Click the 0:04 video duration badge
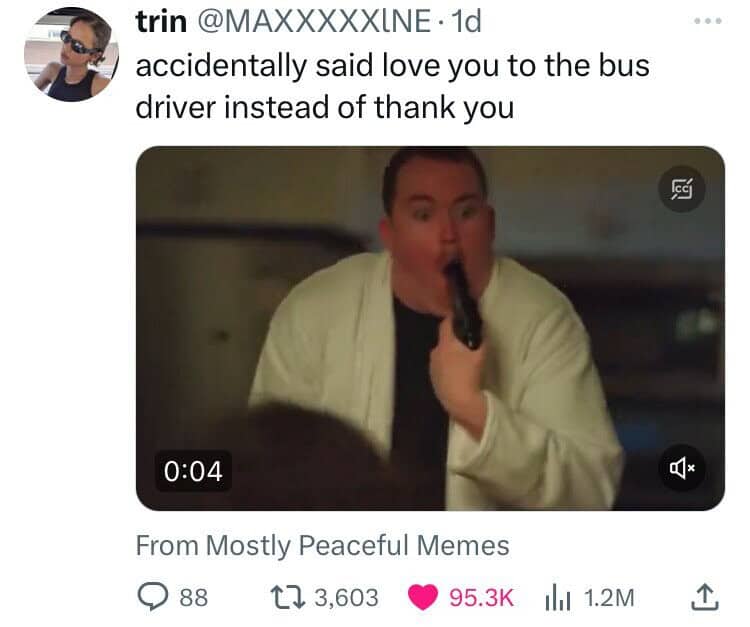The height and width of the screenshot is (627, 750). coord(193,471)
